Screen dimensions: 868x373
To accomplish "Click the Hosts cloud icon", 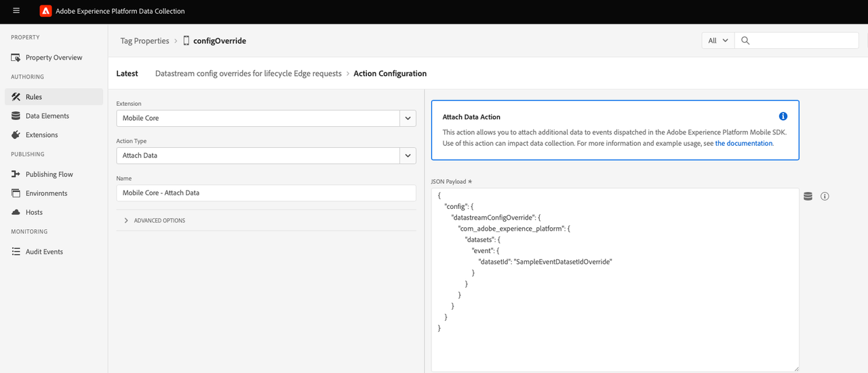I will (16, 212).
